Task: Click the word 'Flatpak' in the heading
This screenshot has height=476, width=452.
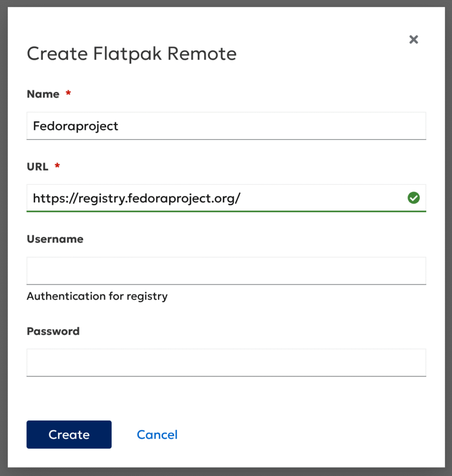Action: pos(127,54)
